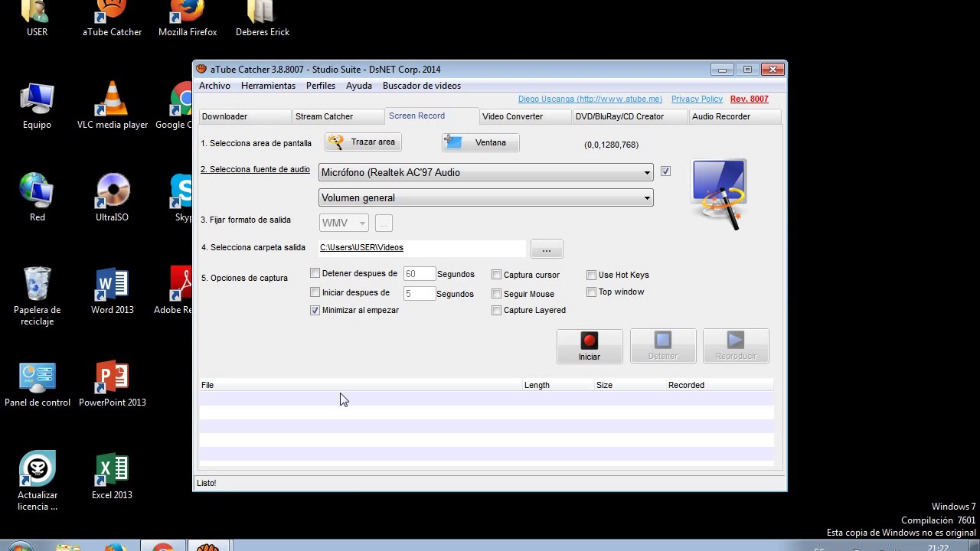
Task: Enable the Captura cursor checkbox
Action: (x=496, y=275)
